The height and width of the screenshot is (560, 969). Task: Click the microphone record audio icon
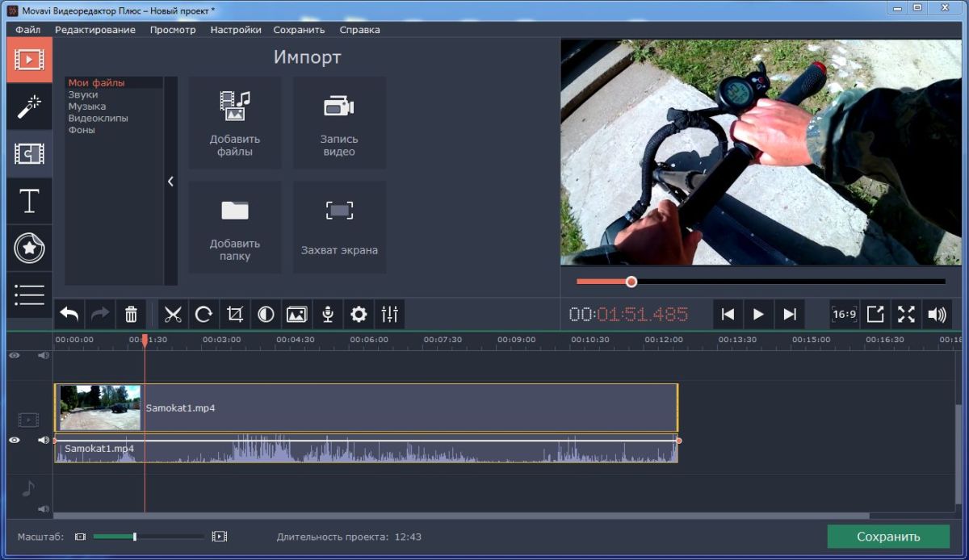(x=328, y=315)
